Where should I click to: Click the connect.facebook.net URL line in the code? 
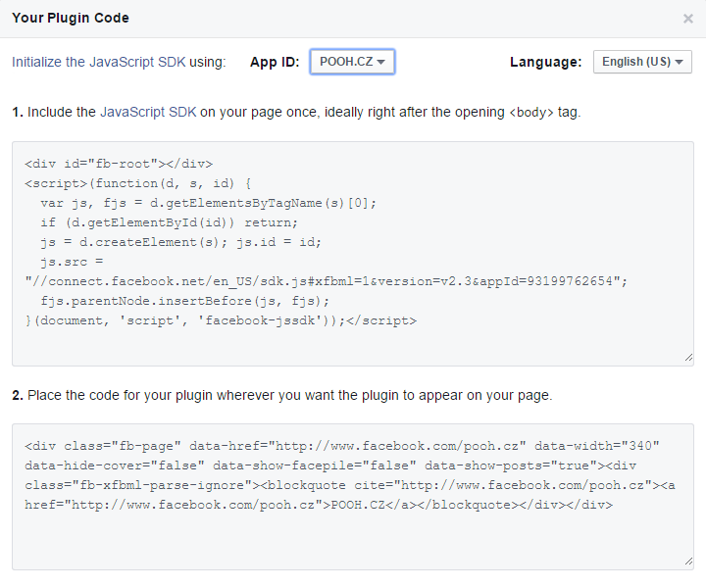click(x=326, y=281)
